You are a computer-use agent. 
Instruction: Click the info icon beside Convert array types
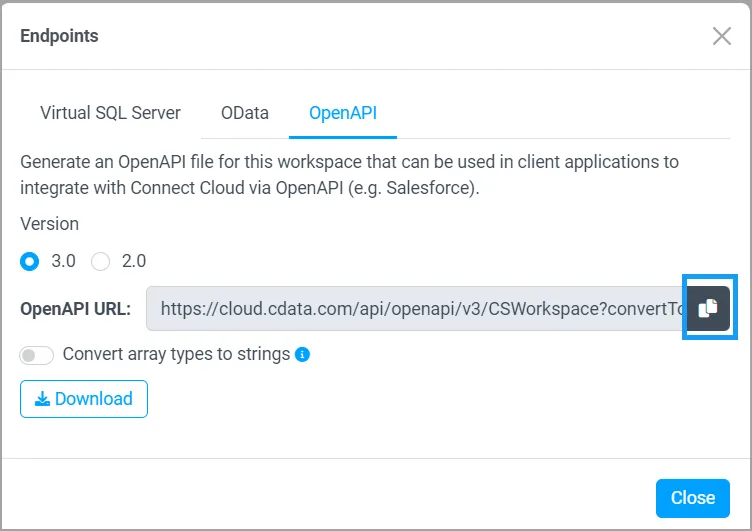(x=302, y=354)
